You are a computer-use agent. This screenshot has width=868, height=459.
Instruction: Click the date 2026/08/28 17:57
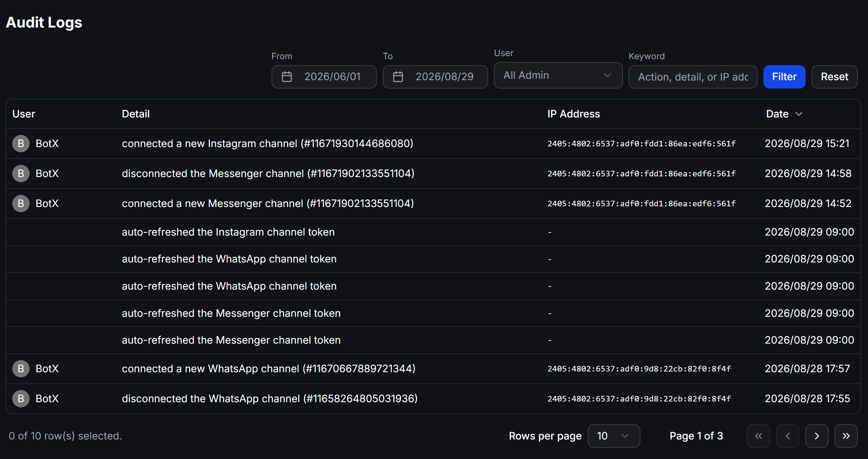807,369
